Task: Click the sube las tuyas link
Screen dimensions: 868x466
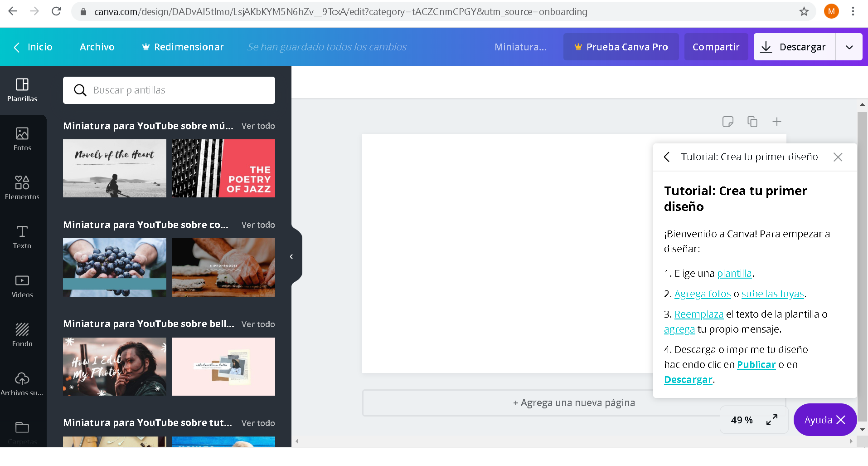Action: [x=772, y=294]
